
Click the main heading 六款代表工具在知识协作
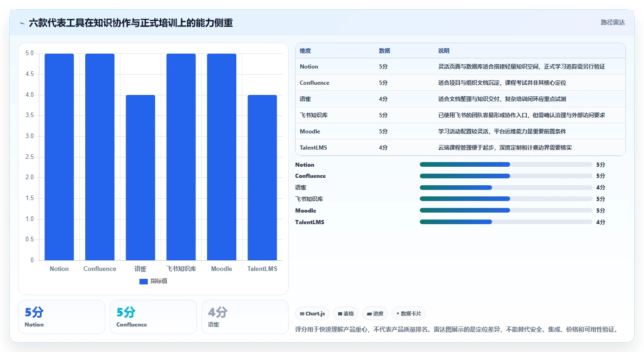pyautogui.click(x=131, y=23)
